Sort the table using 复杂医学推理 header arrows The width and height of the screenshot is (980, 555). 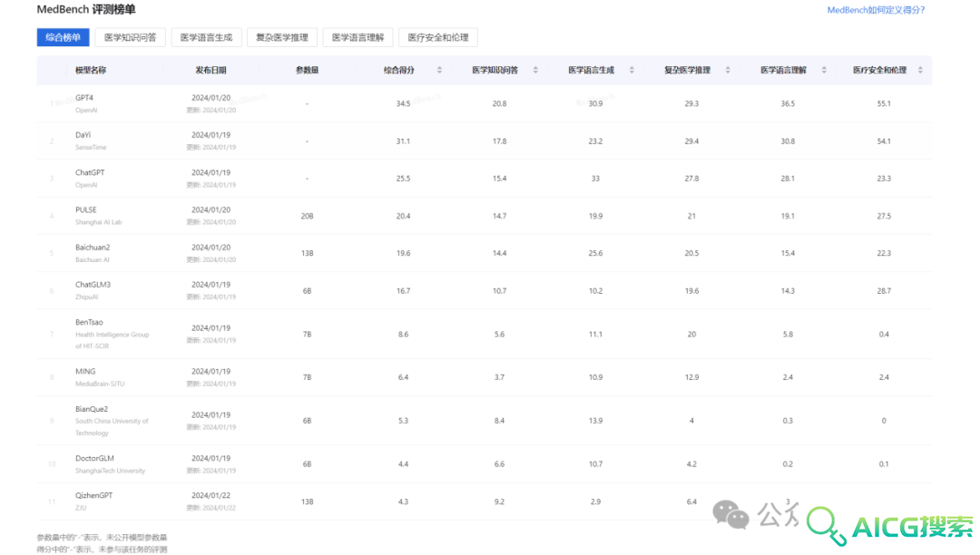pyautogui.click(x=728, y=70)
